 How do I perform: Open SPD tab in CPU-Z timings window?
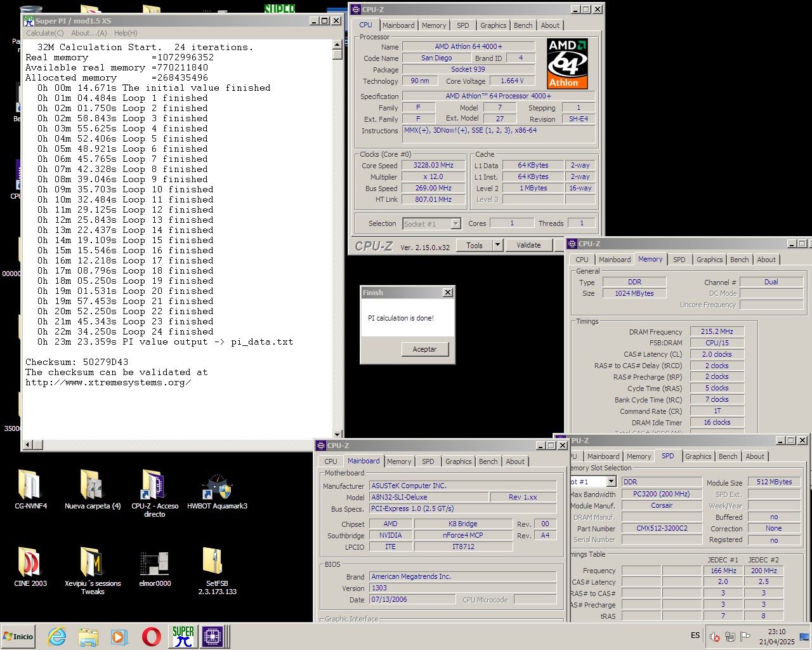679,260
